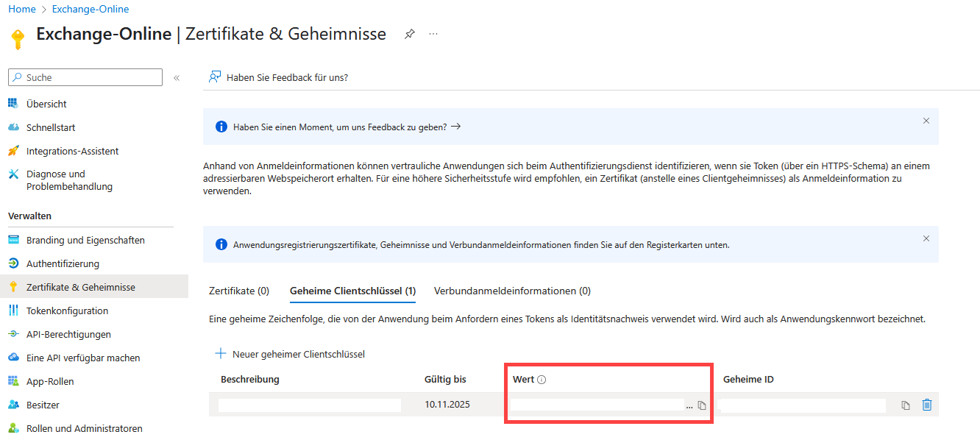This screenshot has width=980, height=440.
Task: Open Schnellstart in the sidebar
Action: point(51,127)
